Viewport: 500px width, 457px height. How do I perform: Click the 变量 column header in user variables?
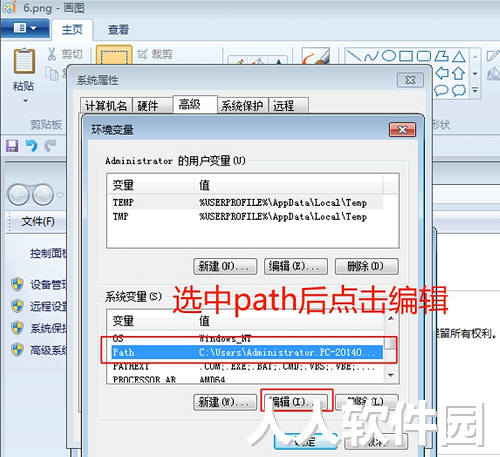tap(151, 185)
